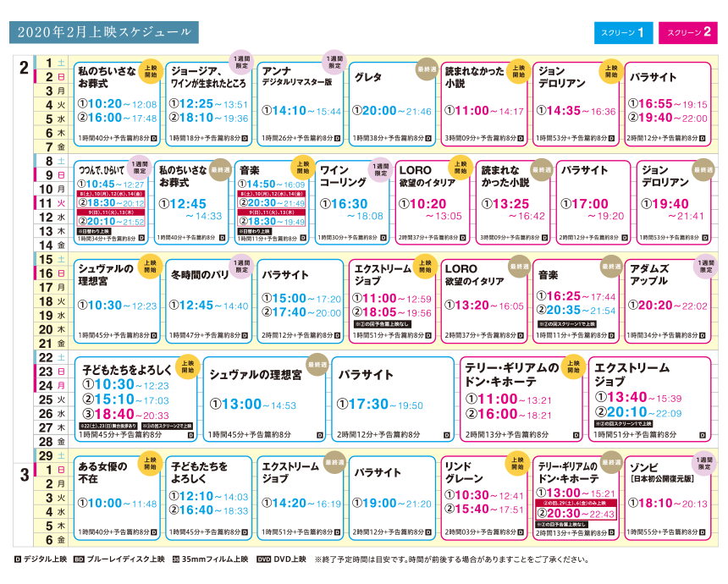The height and width of the screenshot is (584, 728).
Task: Click the 上映開始 badge on リンドグレーン
Action: pos(518,463)
